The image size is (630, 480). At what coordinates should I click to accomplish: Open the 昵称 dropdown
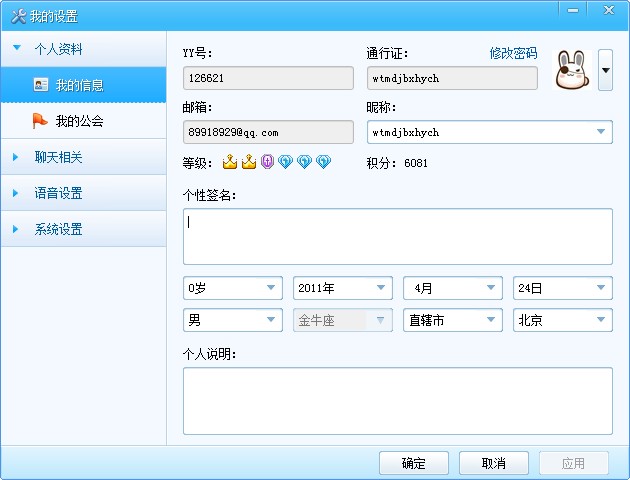click(x=601, y=132)
